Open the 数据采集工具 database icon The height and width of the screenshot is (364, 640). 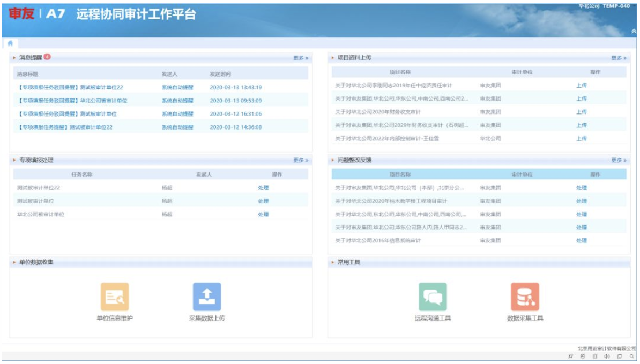(525, 297)
